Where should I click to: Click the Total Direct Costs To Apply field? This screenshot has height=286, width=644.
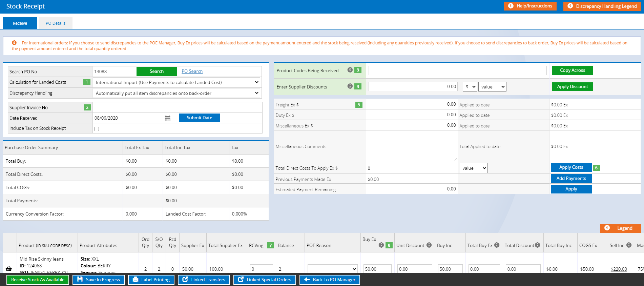tap(412, 168)
